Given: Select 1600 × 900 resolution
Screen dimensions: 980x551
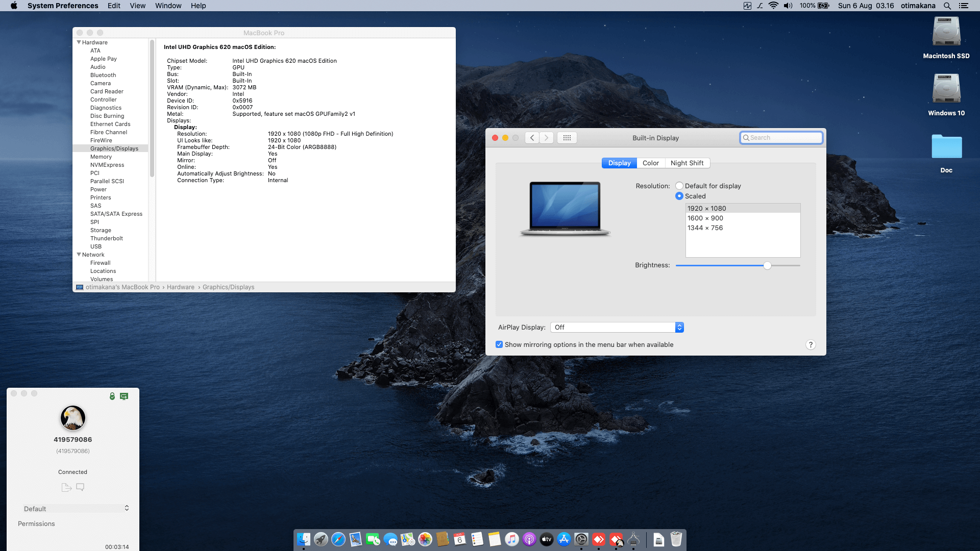Looking at the screenshot, I should 743,218.
